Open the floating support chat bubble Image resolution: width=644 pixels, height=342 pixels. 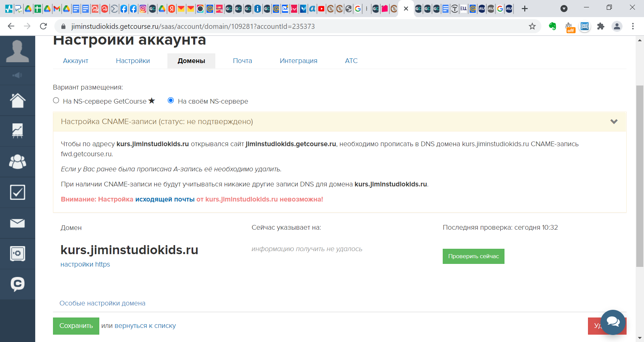coord(613,322)
